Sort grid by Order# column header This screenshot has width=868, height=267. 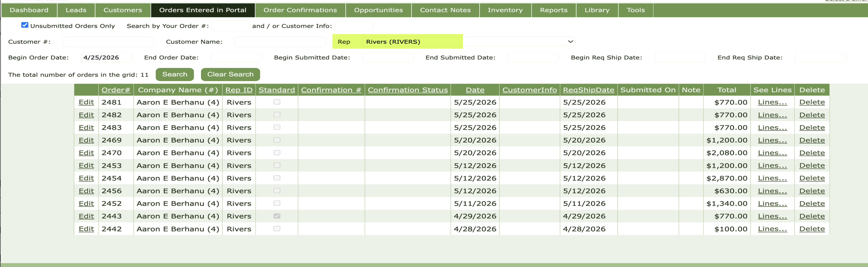tap(116, 90)
